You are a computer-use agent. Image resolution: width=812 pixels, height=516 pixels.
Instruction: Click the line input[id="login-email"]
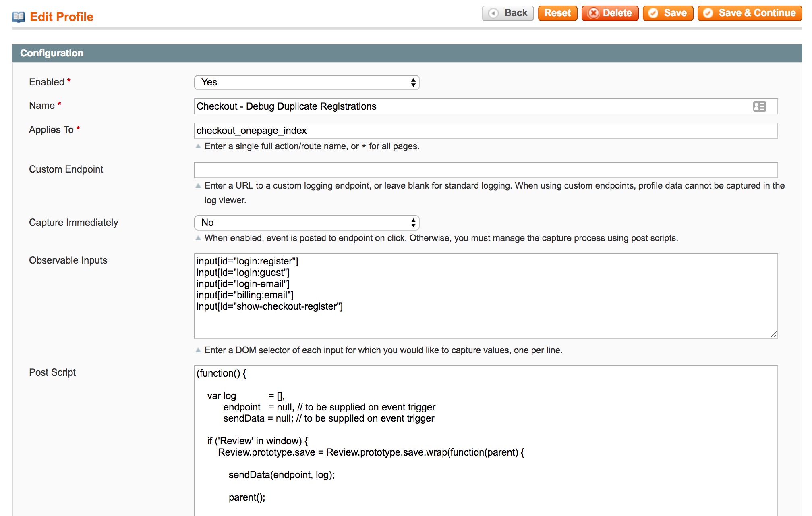243,284
